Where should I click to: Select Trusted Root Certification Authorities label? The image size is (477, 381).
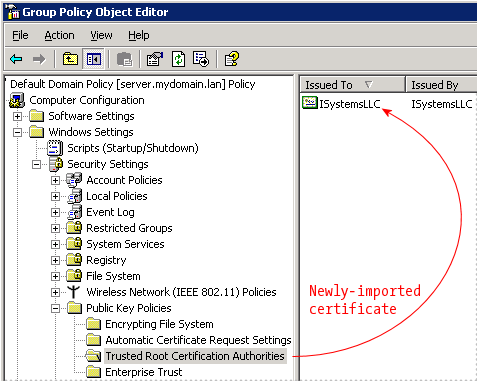point(195,356)
